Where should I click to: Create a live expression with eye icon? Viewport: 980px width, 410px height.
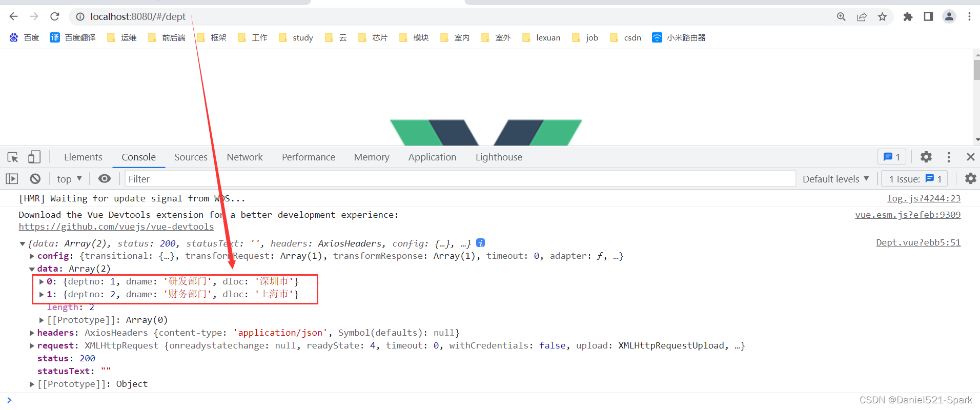point(105,178)
